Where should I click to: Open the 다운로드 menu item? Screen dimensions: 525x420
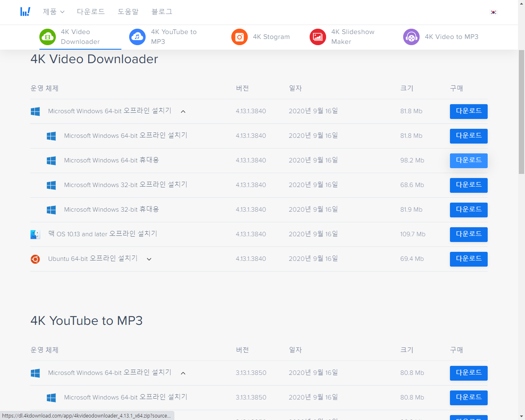(91, 12)
